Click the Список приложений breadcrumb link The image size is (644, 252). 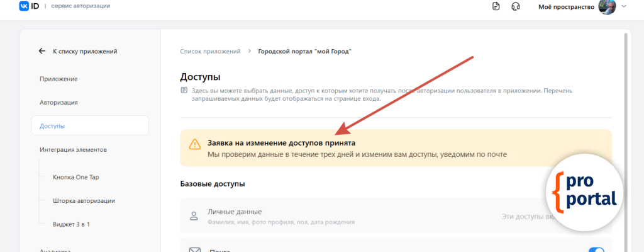[x=210, y=52]
